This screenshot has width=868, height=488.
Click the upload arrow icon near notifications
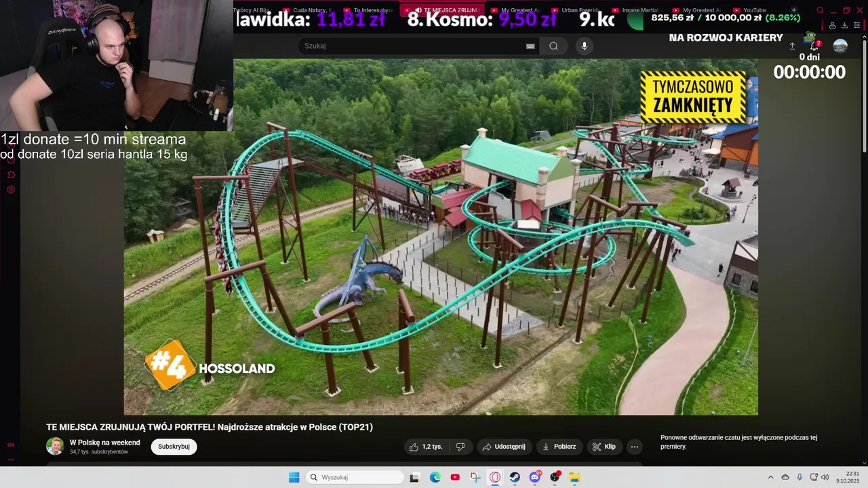792,46
